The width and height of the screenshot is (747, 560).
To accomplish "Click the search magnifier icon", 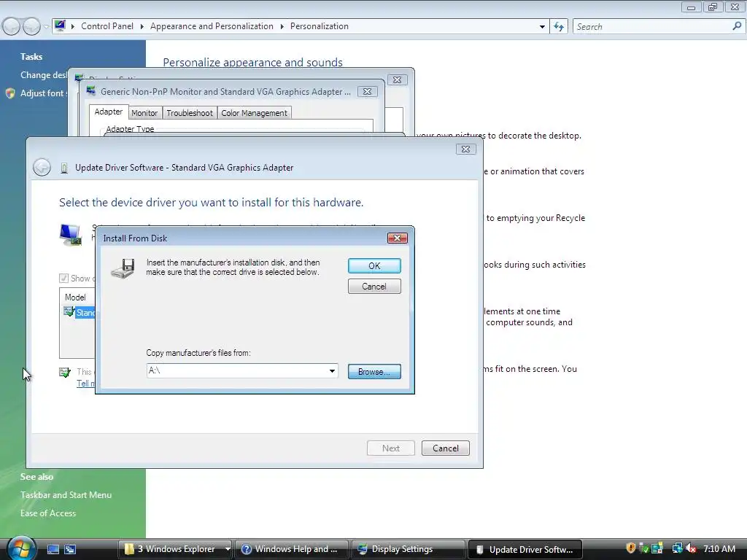I will coord(737,26).
